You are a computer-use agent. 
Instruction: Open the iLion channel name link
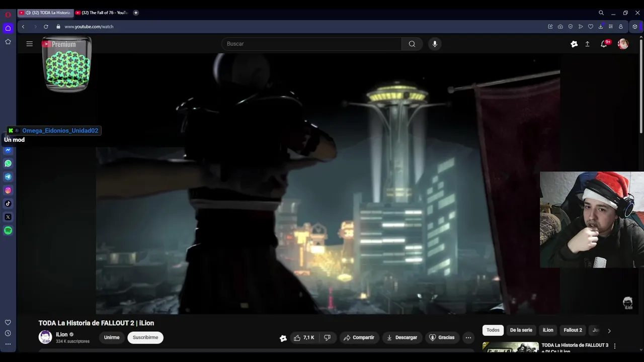pyautogui.click(x=61, y=334)
